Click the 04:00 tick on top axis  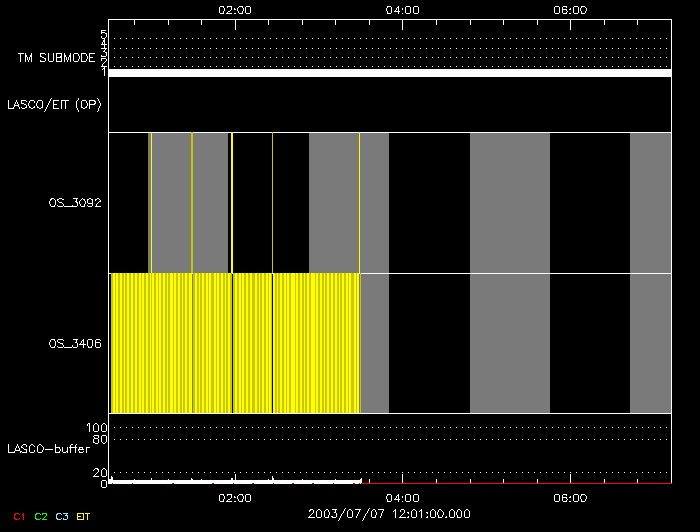coord(402,9)
